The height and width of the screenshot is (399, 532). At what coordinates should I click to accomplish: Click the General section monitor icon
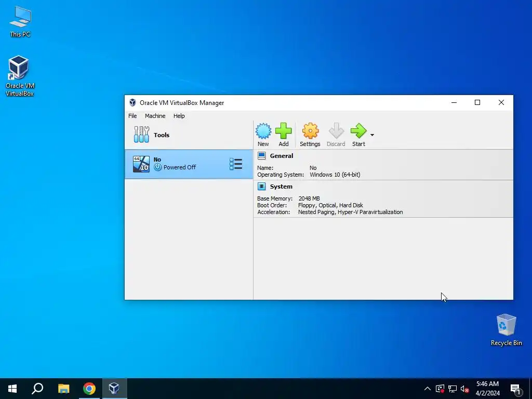262,156
